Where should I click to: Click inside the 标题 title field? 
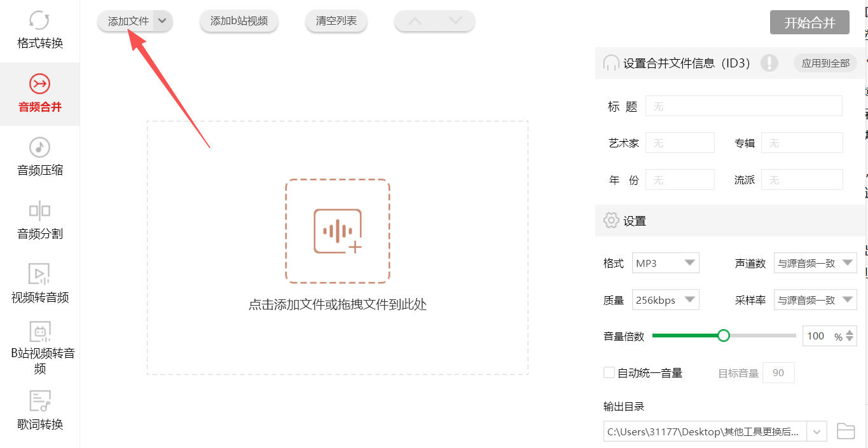click(744, 106)
